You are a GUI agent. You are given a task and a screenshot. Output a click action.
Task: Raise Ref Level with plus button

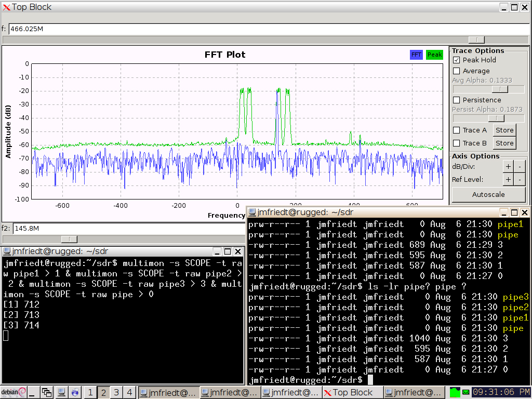point(508,180)
